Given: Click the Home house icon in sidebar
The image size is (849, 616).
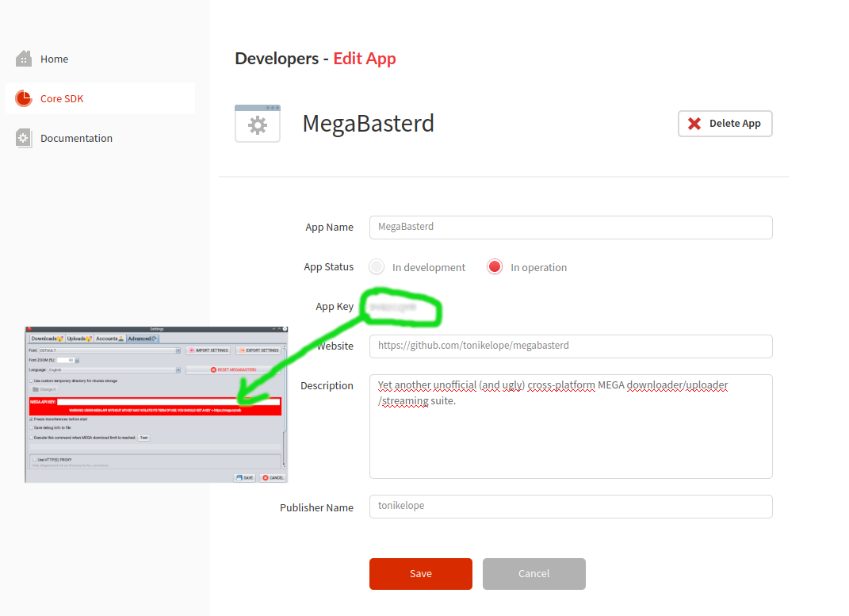Looking at the screenshot, I should pos(23,59).
